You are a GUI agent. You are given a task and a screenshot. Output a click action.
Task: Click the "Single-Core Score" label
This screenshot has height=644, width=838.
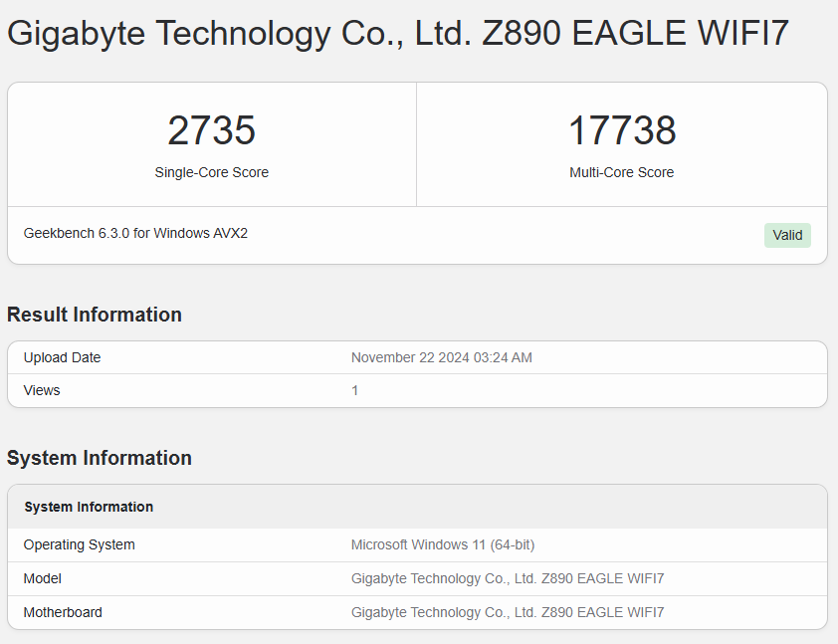pos(212,172)
